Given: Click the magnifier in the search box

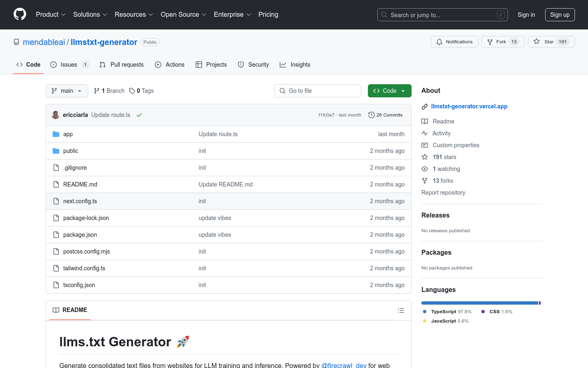Looking at the screenshot, I should pyautogui.click(x=384, y=15).
